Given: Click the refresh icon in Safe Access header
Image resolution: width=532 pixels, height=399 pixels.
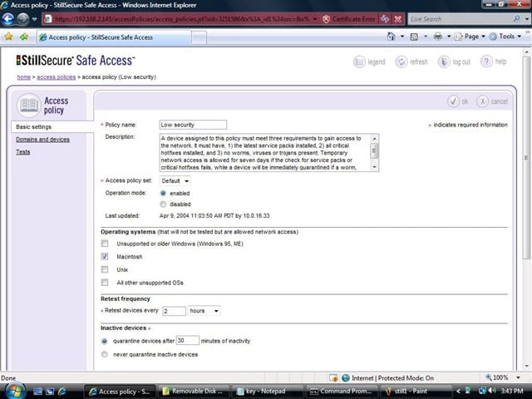Looking at the screenshot, I should (x=401, y=62).
